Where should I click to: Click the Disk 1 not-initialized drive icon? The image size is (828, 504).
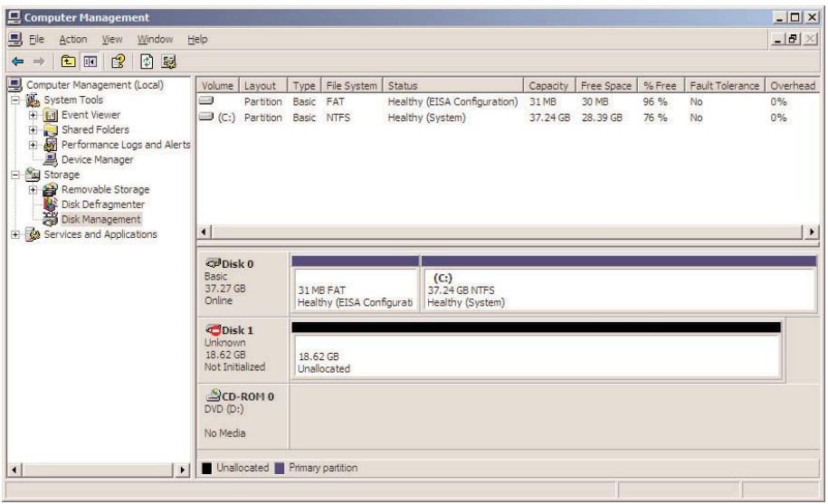pos(213,330)
